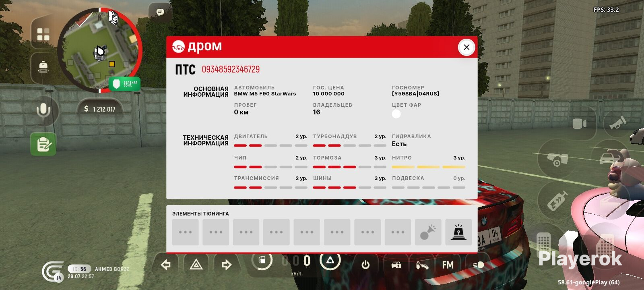
Task: Tap the ПОДВЕСКА level bar
Action: click(428, 187)
